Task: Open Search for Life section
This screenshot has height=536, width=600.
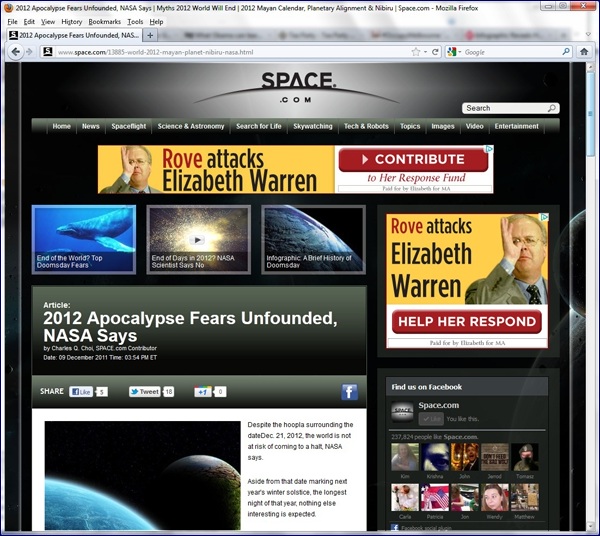Action: coord(258,126)
